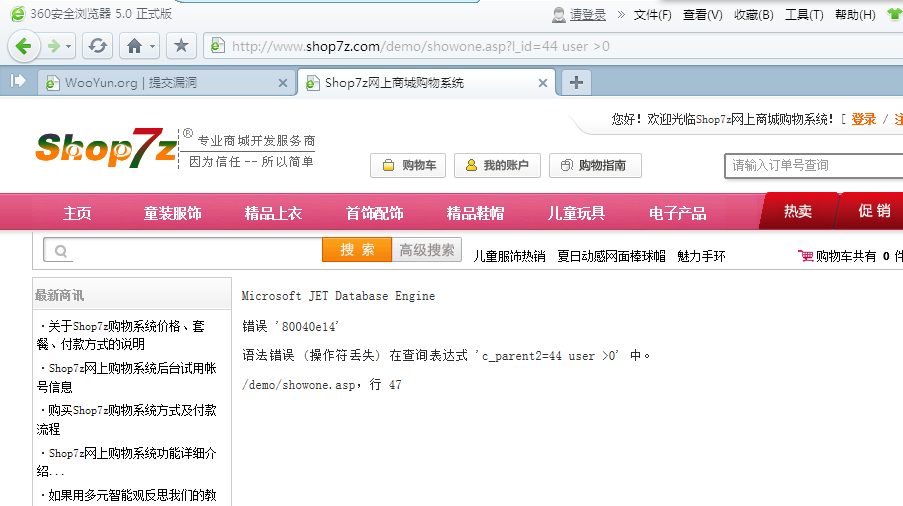
Task: Click the Microsoft JET Database Engine text
Action: (x=338, y=296)
